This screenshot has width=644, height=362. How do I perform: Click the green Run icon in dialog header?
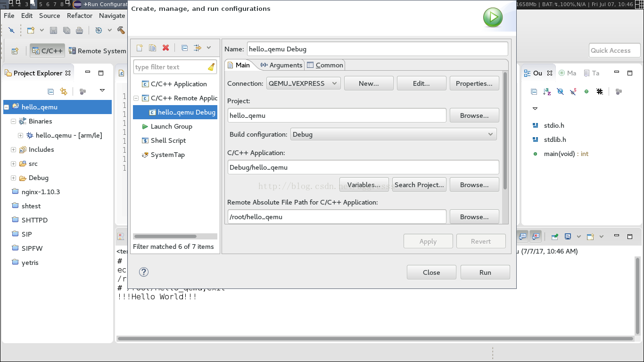[493, 18]
